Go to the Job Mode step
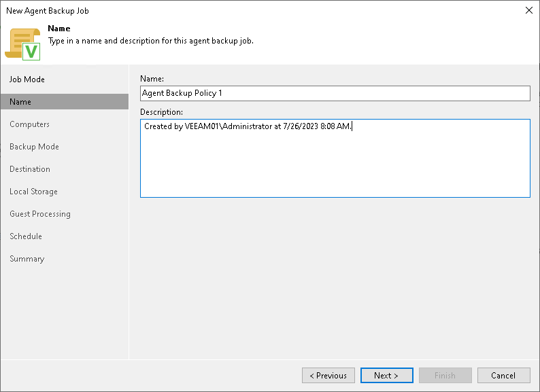This screenshot has width=540, height=392. coord(27,79)
